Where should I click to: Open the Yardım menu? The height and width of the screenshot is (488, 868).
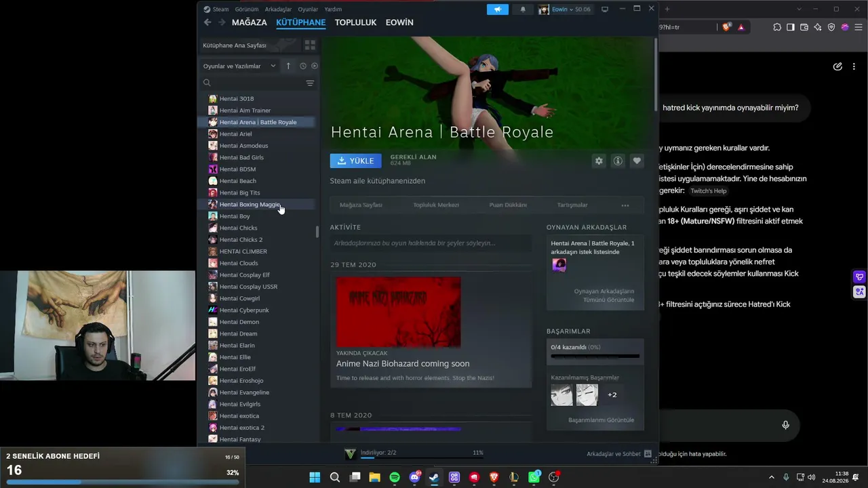coord(333,9)
